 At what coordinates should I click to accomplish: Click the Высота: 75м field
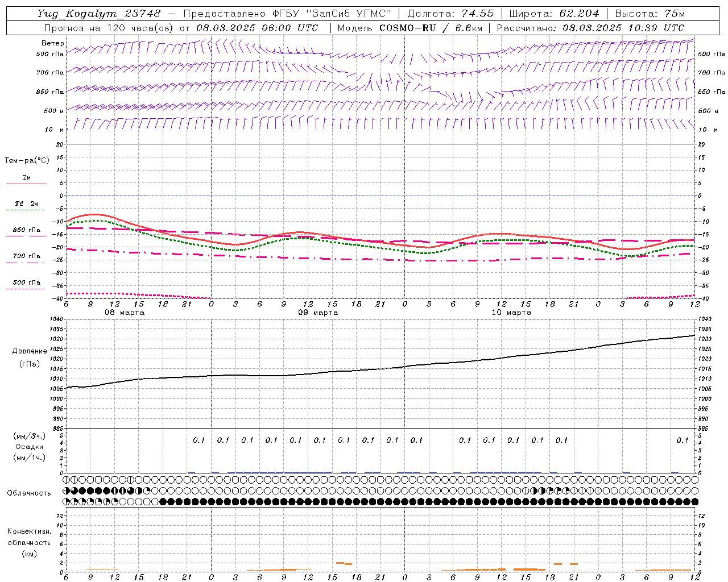tap(650, 14)
